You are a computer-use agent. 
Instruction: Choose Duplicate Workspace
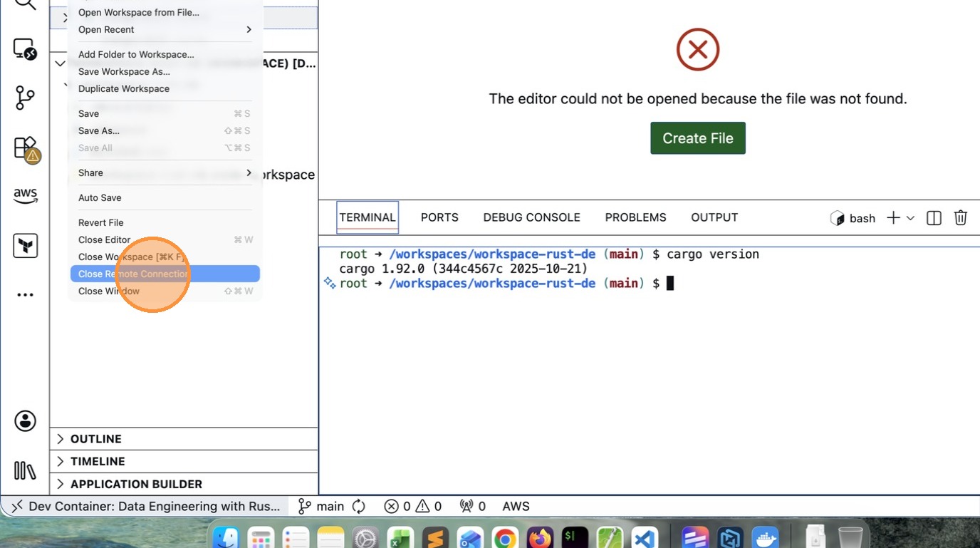click(165, 88)
